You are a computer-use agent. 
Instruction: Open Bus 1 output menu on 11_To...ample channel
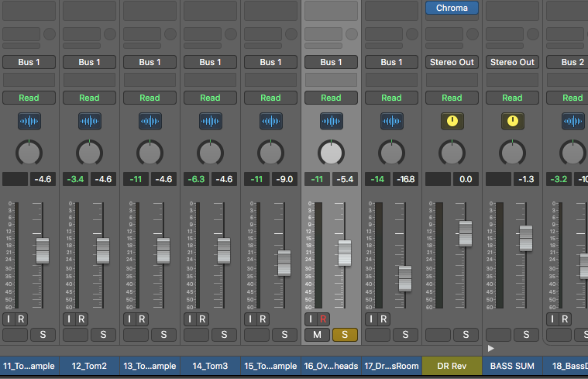point(29,62)
